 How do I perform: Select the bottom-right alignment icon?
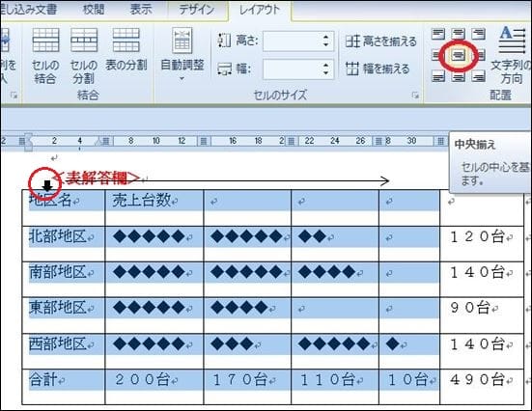click(x=478, y=76)
